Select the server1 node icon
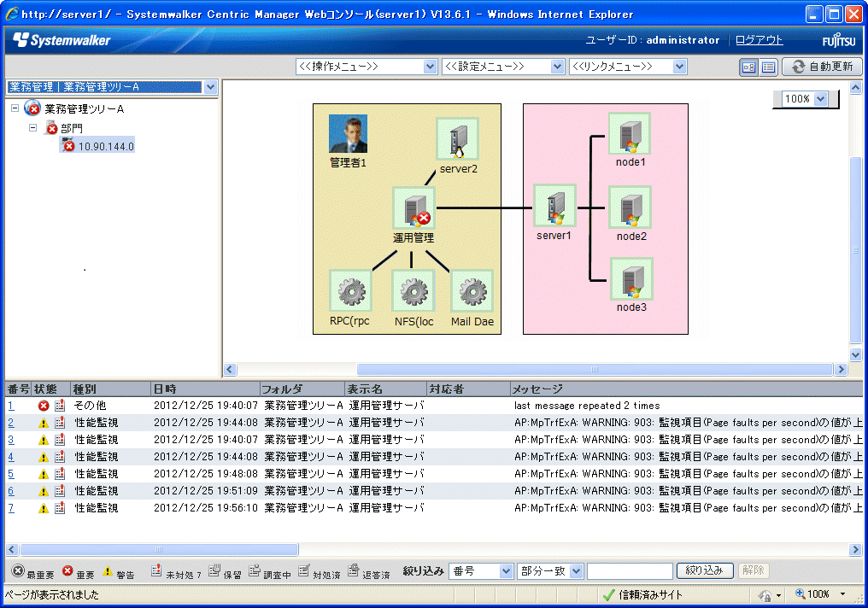This screenshot has height=608, width=868. 554,206
